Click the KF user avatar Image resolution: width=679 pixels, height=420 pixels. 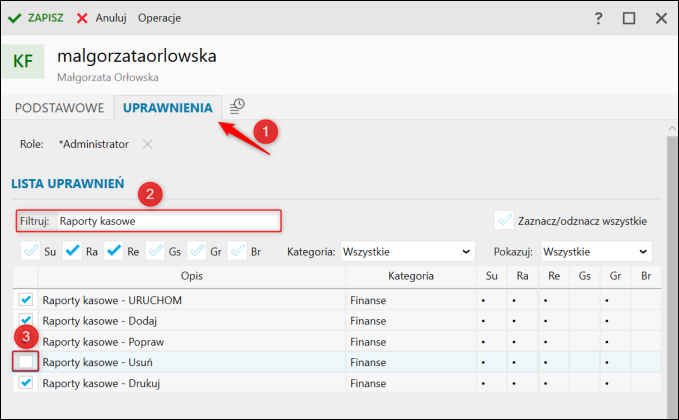[23, 61]
